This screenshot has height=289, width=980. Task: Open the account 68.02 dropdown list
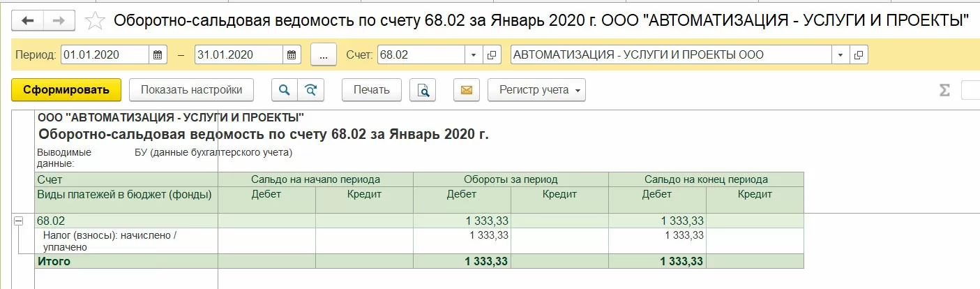[x=474, y=54]
